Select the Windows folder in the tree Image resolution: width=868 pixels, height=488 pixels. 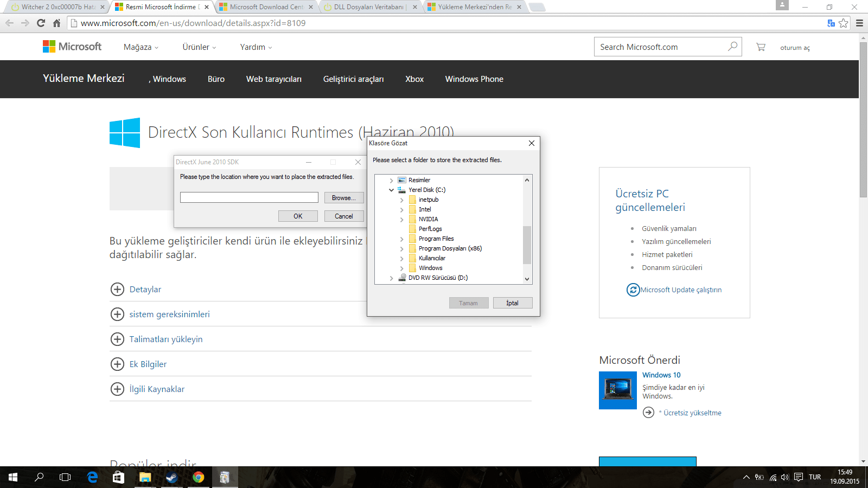431,268
